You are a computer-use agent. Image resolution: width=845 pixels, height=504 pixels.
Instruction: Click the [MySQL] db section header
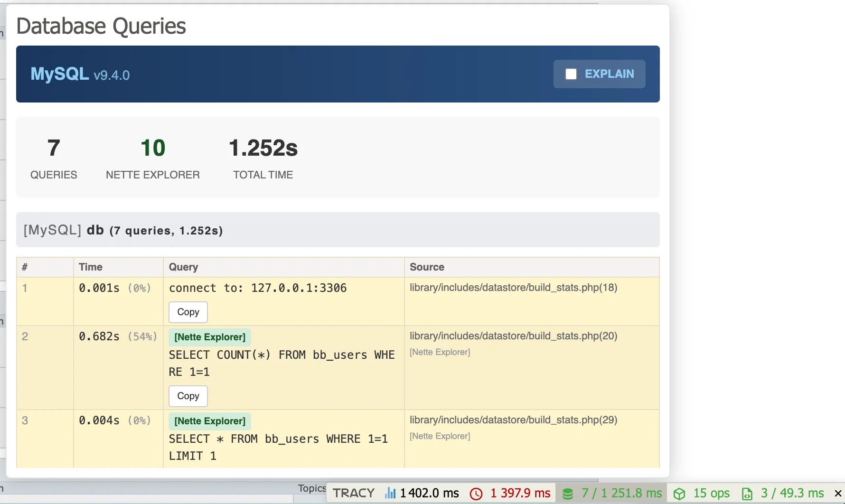click(x=338, y=230)
